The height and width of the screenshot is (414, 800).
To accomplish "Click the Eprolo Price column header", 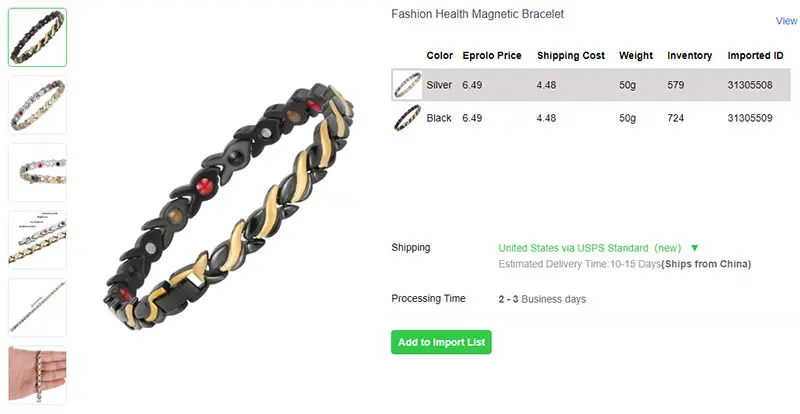I will (x=492, y=56).
